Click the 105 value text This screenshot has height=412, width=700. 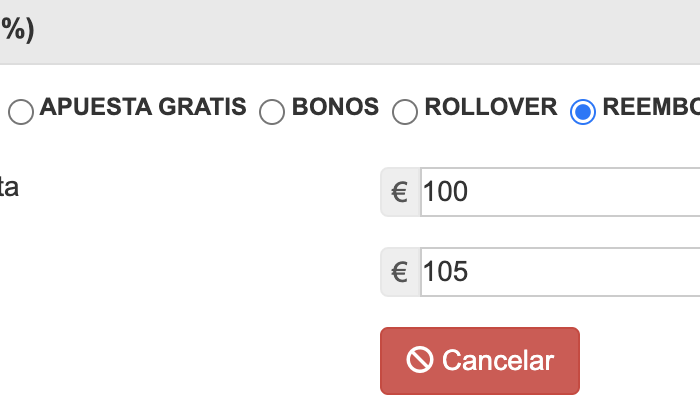445,271
